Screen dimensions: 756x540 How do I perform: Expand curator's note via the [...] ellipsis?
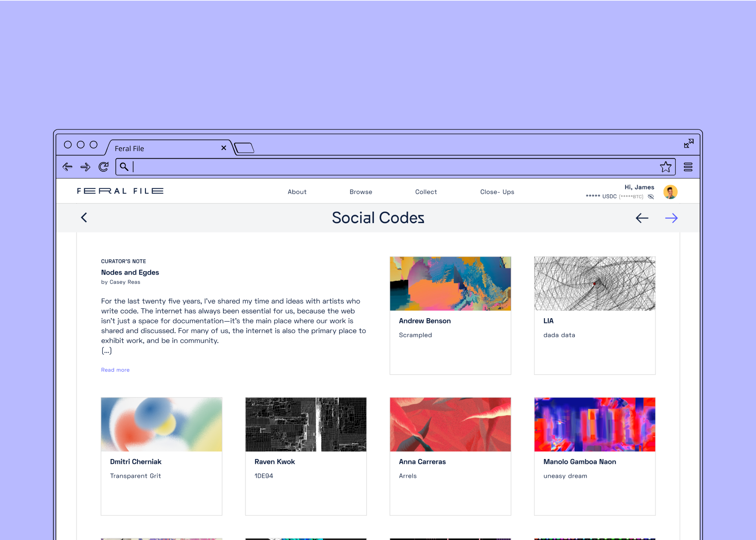(x=106, y=351)
